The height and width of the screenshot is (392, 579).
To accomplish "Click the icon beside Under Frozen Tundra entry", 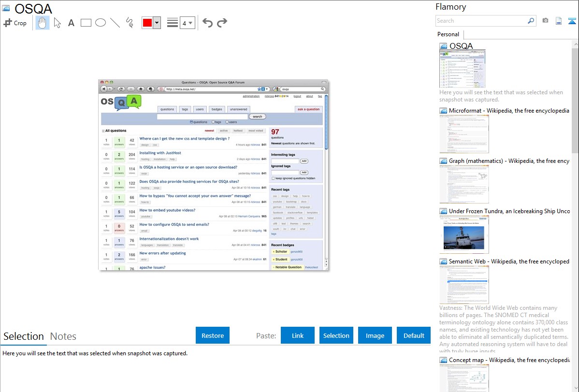I will (x=443, y=211).
